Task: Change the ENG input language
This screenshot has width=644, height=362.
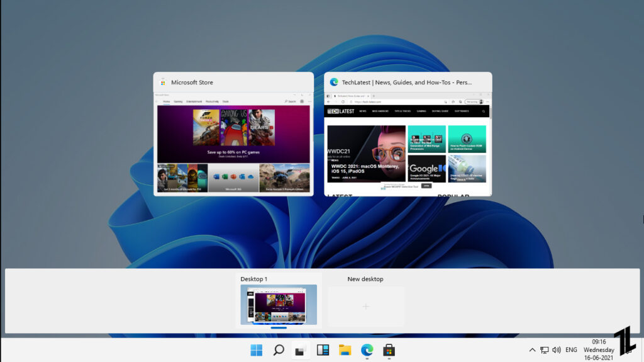Action: click(571, 350)
